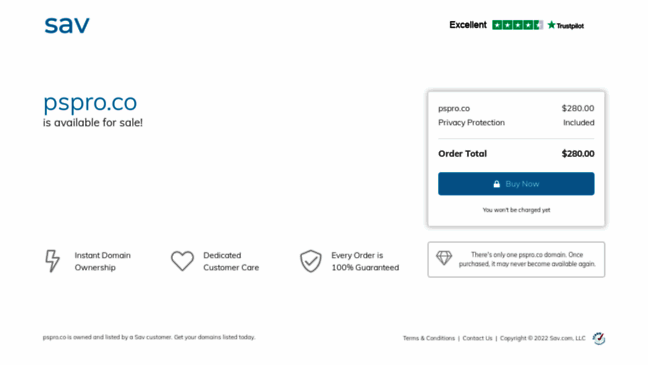Buy the domain with Buy Now button
This screenshot has width=648, height=365.
pyautogui.click(x=516, y=184)
